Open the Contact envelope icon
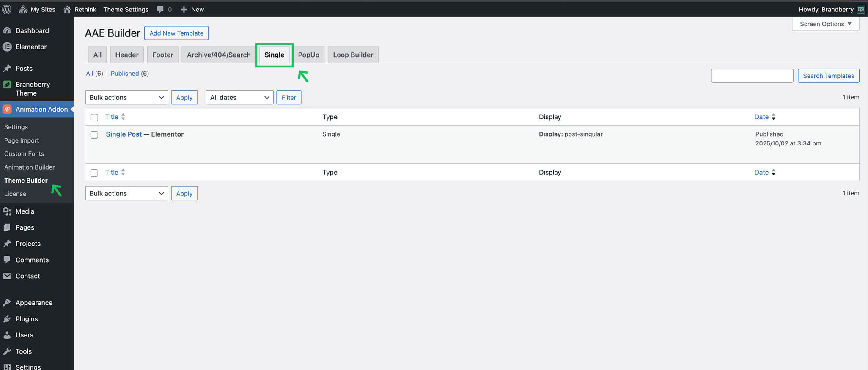 pos(7,276)
